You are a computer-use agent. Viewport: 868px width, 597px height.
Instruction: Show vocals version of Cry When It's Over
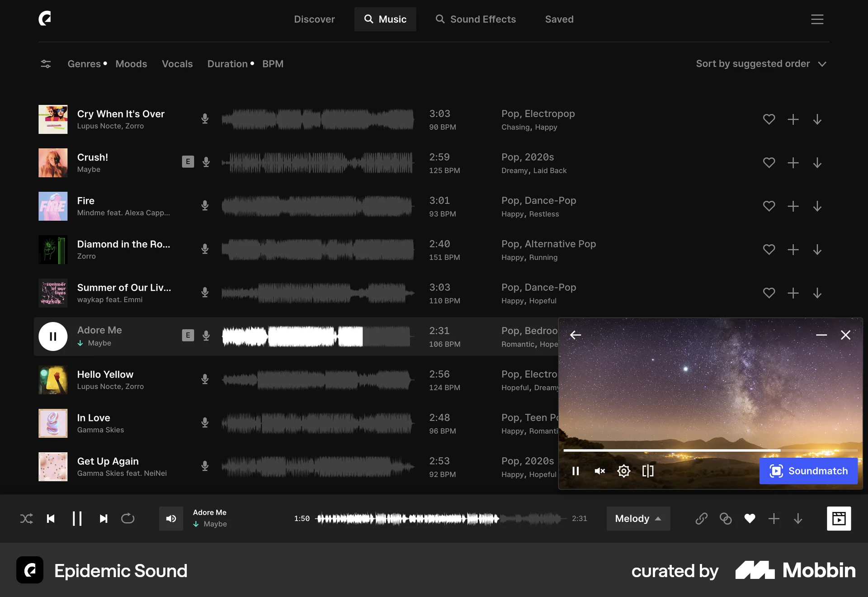click(x=205, y=119)
